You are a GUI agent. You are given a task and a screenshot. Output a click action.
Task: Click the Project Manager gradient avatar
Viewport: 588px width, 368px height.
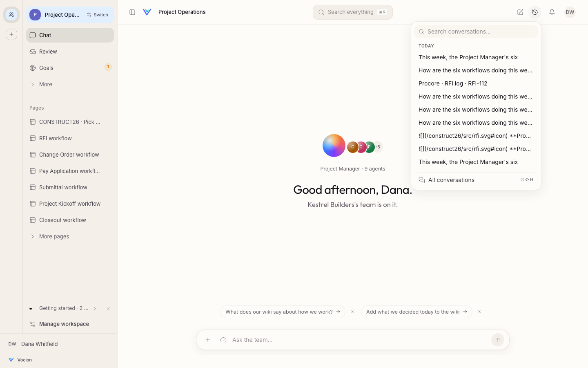[x=334, y=146]
